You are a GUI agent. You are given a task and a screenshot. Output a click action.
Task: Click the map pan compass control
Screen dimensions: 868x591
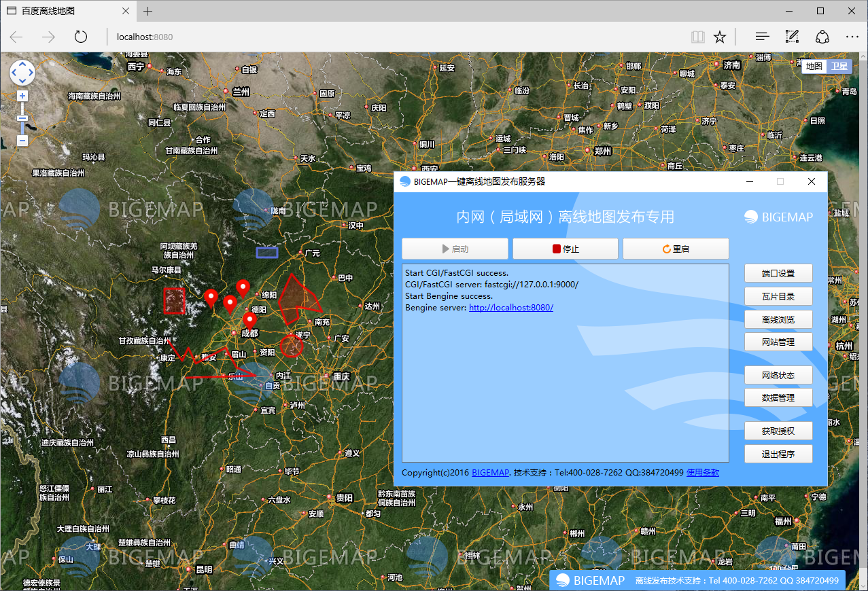22,72
